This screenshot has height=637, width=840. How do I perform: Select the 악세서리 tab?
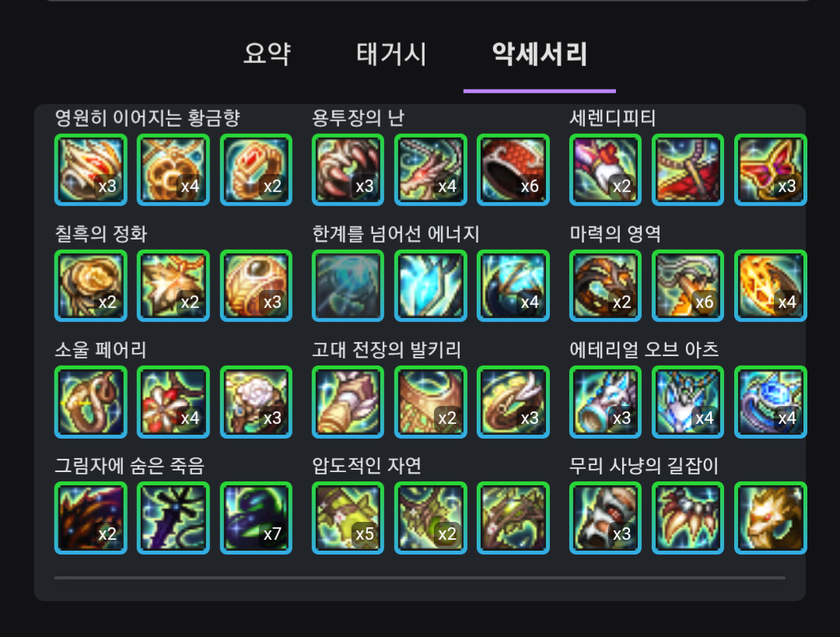[x=540, y=54]
